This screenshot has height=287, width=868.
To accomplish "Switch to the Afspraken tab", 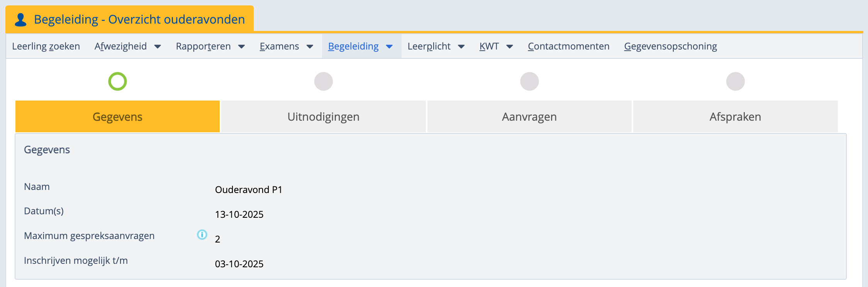I will (x=735, y=117).
